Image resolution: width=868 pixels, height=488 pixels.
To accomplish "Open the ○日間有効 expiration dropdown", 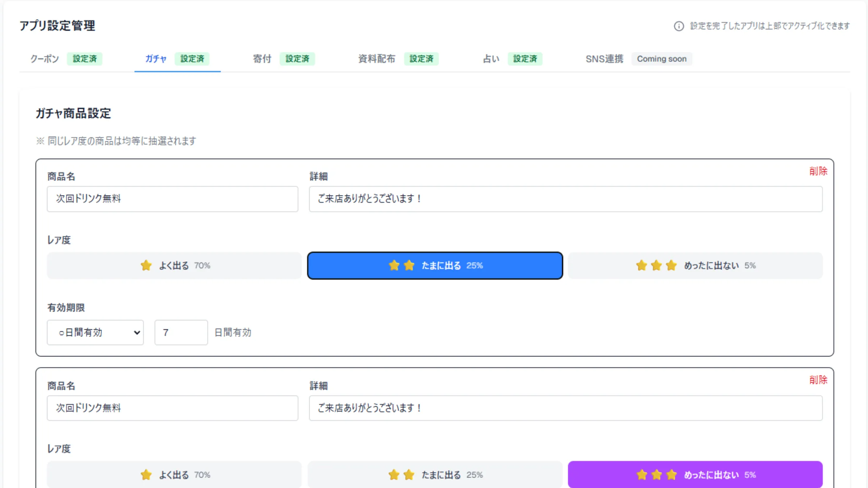I will coord(95,333).
